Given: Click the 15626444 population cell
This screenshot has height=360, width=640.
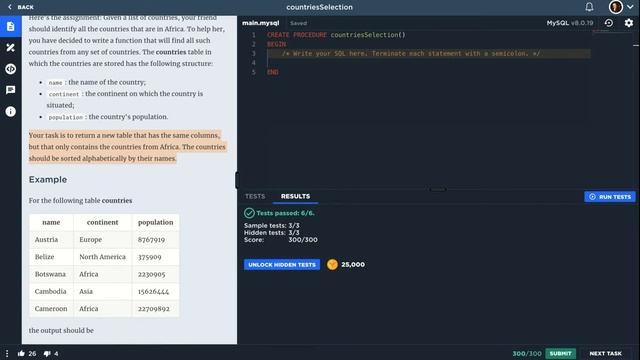Looking at the screenshot, I should tap(156, 292).
